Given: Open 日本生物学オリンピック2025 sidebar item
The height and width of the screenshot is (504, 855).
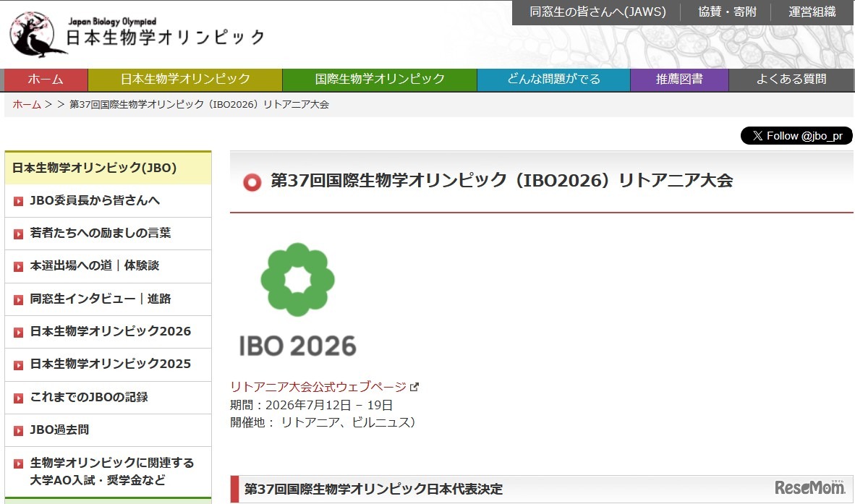Looking at the screenshot, I should coord(108,365).
